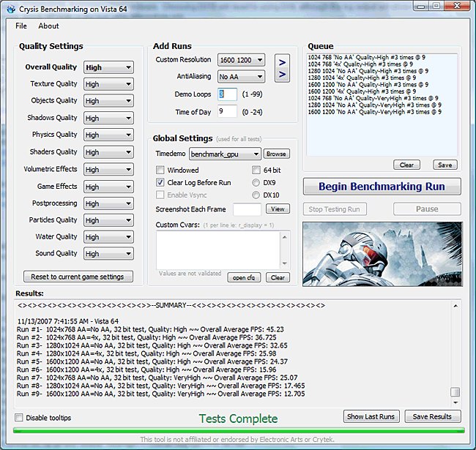Click the Tests Complete status text
This screenshot has width=476, height=450.
(x=238, y=419)
